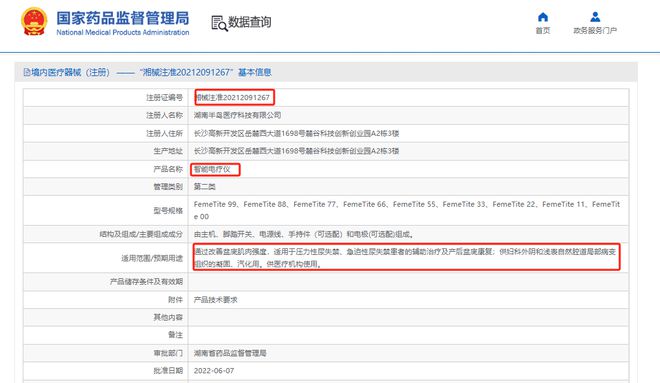This screenshot has height=383, width=660.
Task: Click the National Medical Products Administration subtitle
Action: (122, 32)
